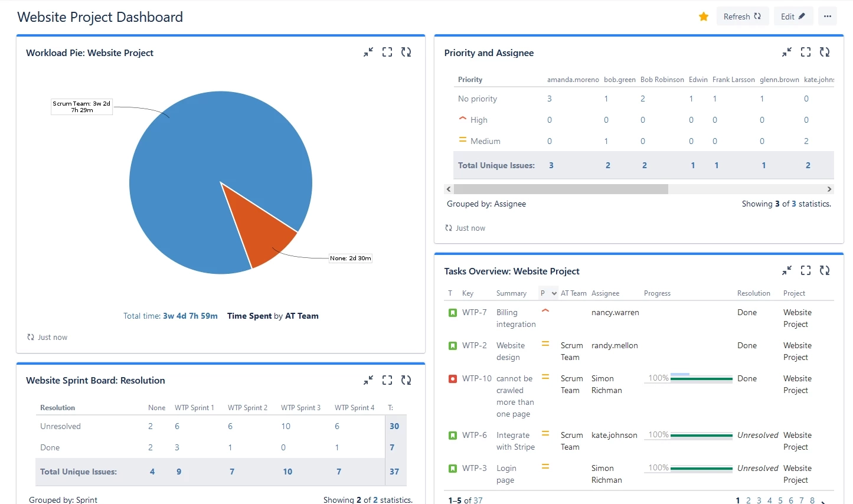Collapse the Priority and Assignee gadget
This screenshot has height=504, width=853.
[x=786, y=52]
